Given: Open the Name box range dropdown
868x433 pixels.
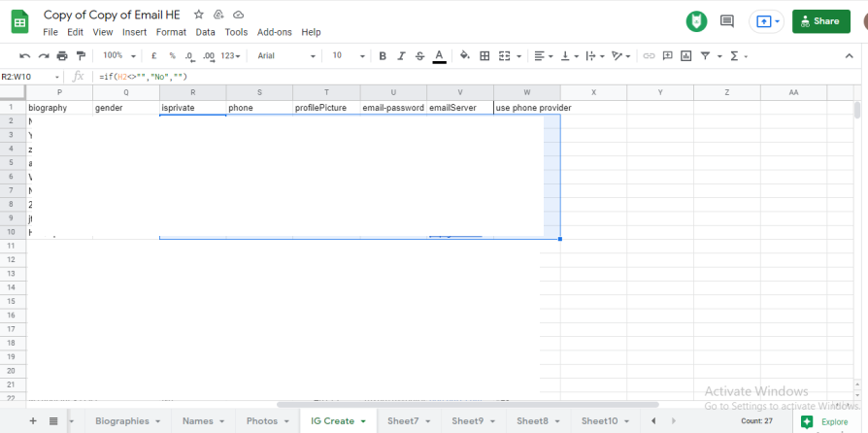Looking at the screenshot, I should (x=56, y=77).
